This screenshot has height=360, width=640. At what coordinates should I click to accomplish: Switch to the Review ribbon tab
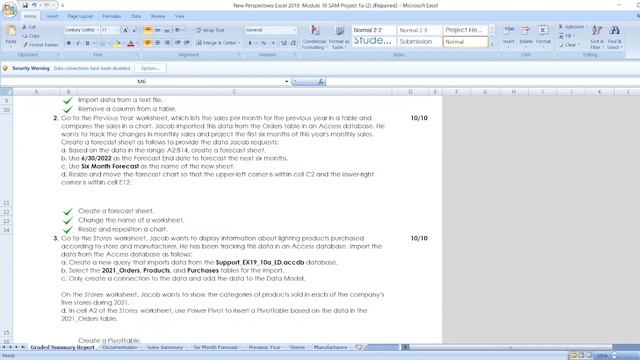point(158,16)
